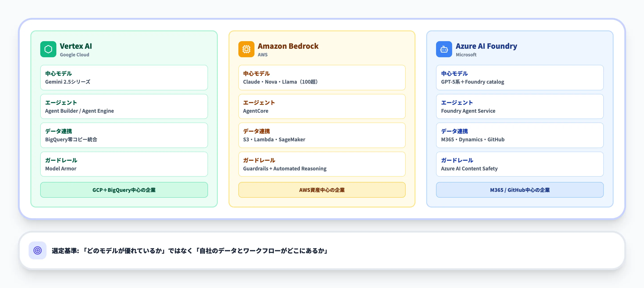Open the Foundry Agent Service card
Image resolution: width=644 pixels, height=288 pixels.
click(519, 106)
